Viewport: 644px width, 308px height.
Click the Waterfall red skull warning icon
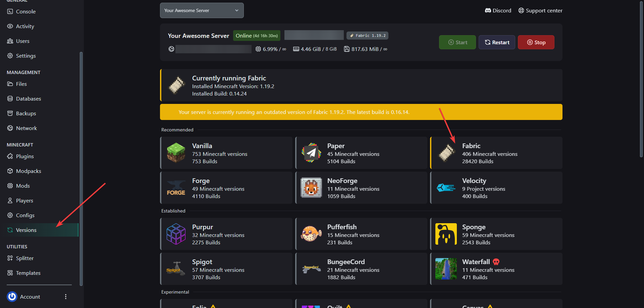pos(496,262)
